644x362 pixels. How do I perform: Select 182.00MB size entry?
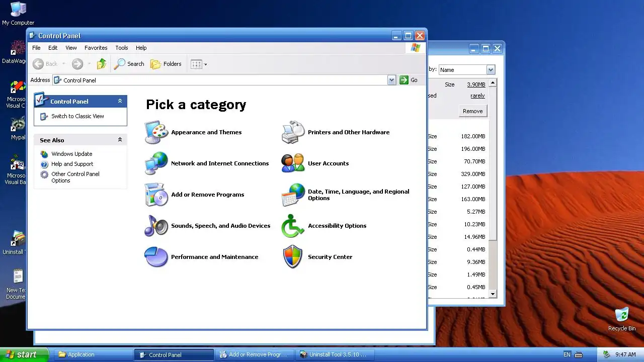(x=473, y=136)
